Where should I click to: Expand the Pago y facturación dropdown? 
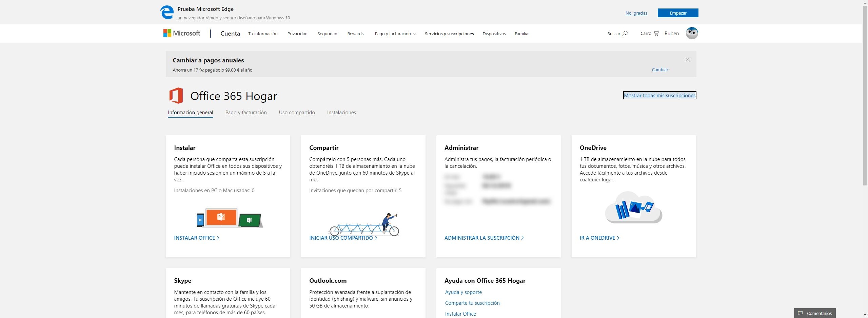pos(395,34)
